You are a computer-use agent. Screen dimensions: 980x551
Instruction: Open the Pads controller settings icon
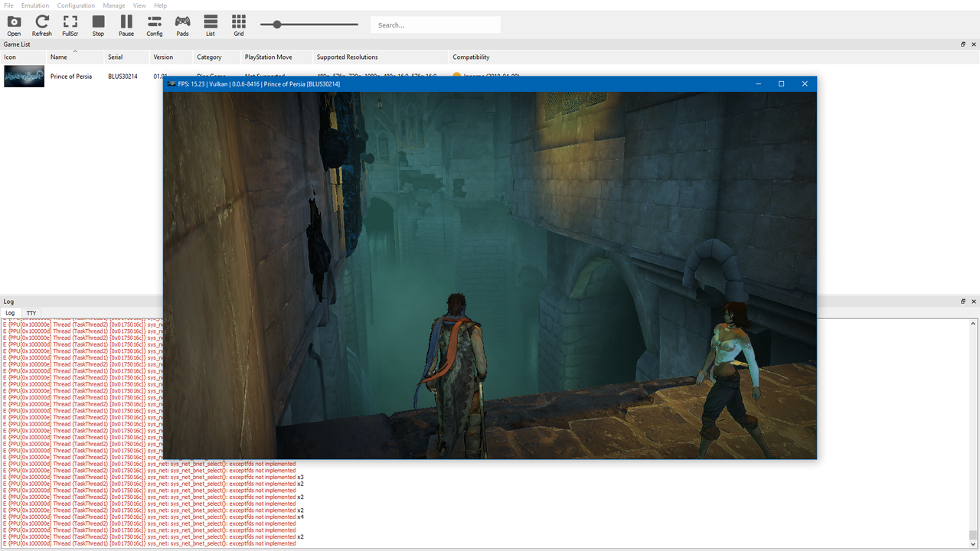click(182, 25)
